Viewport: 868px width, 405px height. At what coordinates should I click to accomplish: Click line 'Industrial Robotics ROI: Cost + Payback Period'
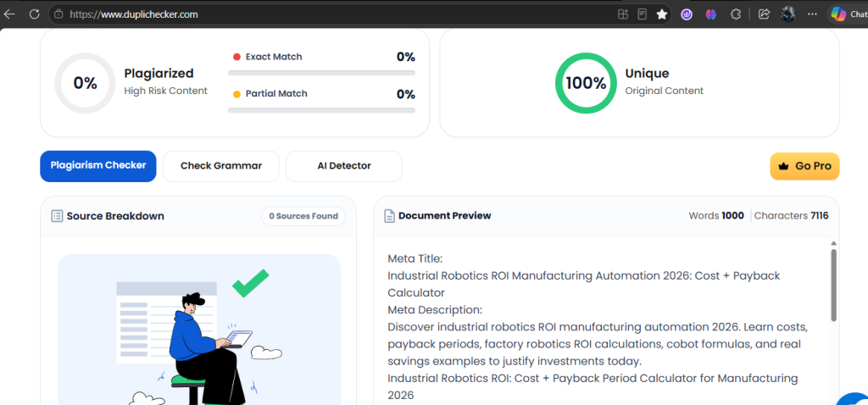[593, 379]
